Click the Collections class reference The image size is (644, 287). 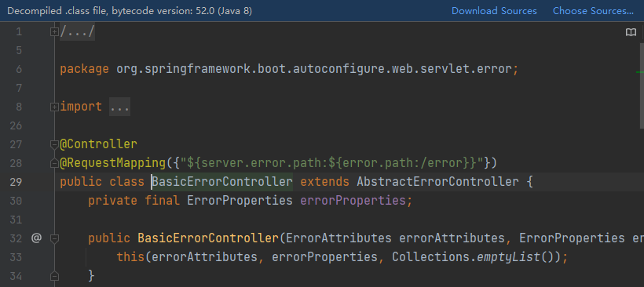point(430,257)
